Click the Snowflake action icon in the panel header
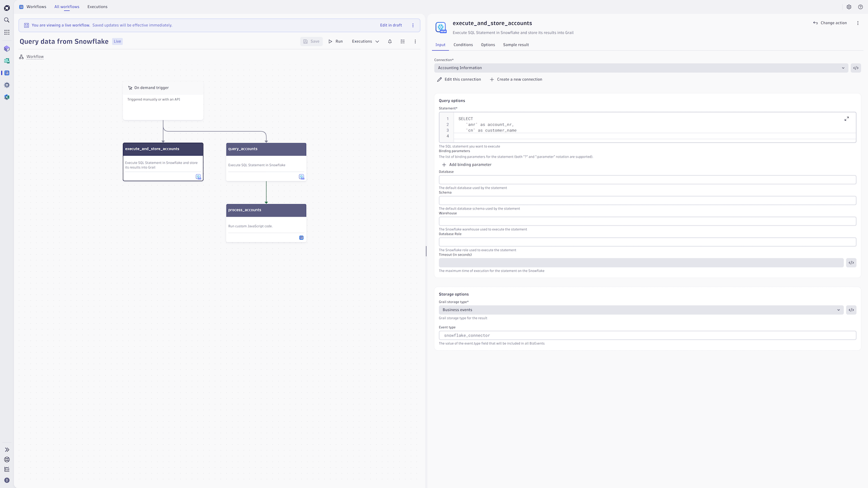Image resolution: width=868 pixels, height=488 pixels. [x=441, y=28]
